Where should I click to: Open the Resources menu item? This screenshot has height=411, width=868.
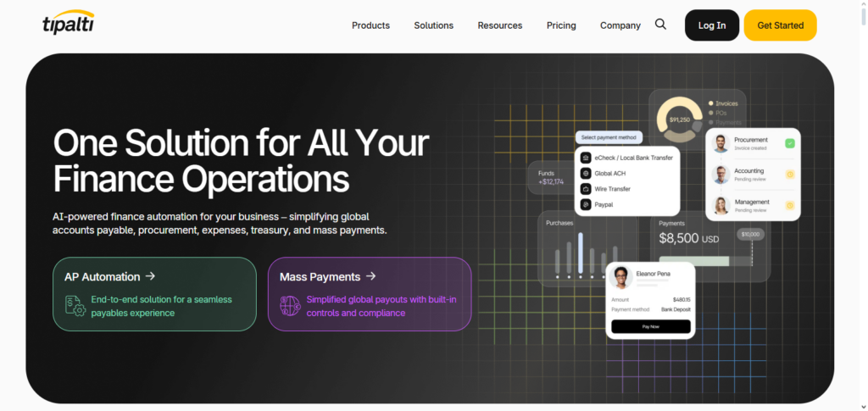(x=499, y=25)
